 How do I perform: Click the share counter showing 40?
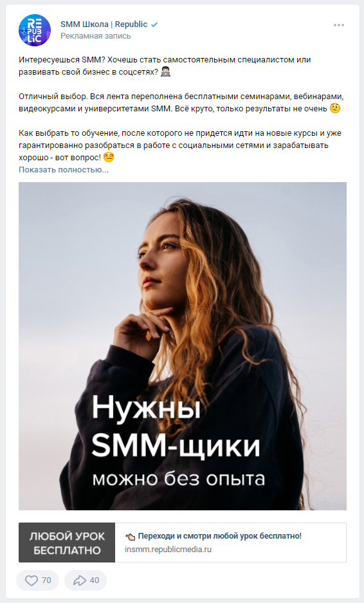pos(94,580)
